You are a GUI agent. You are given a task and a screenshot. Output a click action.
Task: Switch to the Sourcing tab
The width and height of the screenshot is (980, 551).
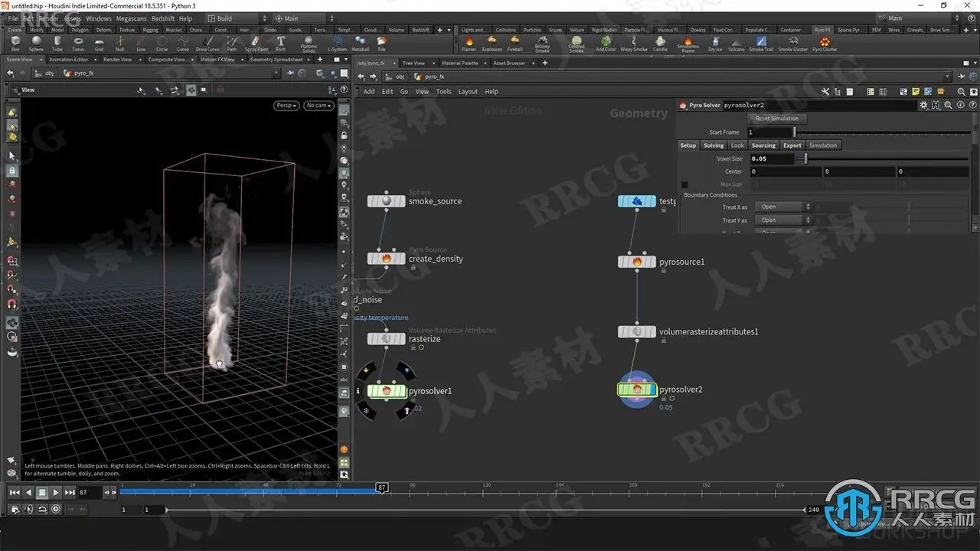[x=763, y=145]
